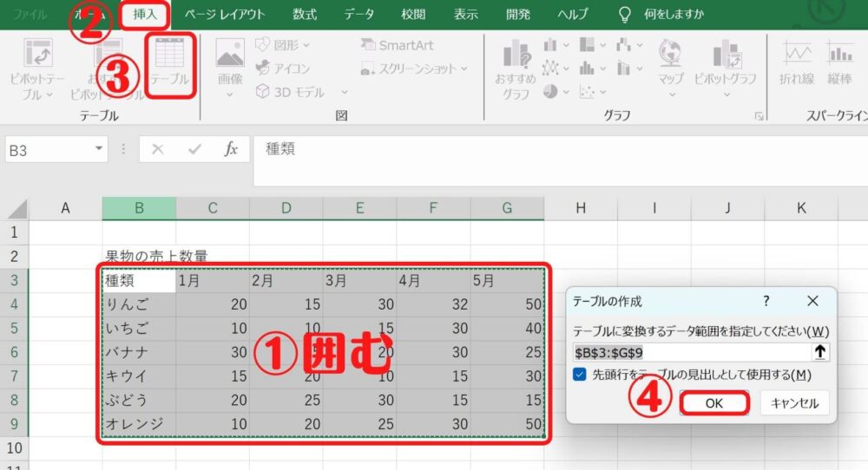
Task: Open the 挿入 ribbon tab
Action: [145, 15]
